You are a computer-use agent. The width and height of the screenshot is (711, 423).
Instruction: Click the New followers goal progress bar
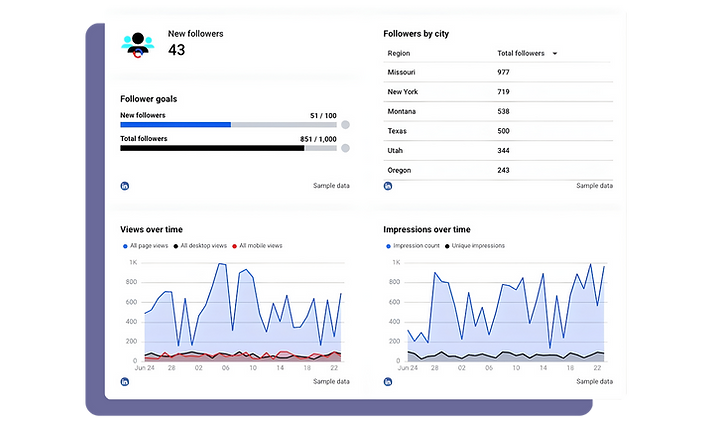(x=229, y=125)
